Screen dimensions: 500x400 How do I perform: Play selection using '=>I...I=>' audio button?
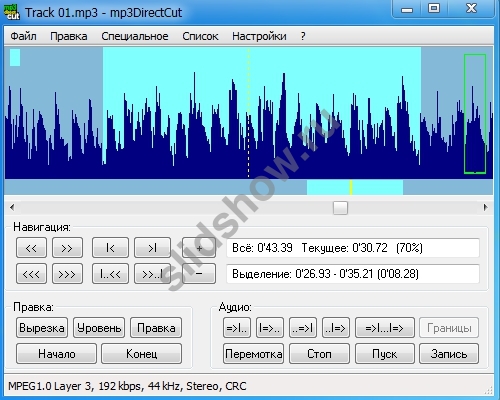pos(385,328)
